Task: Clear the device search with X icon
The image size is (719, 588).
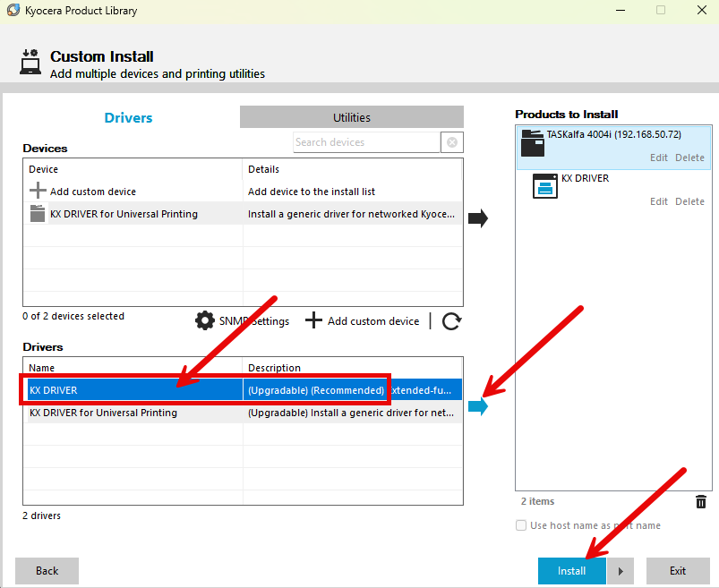Action: tap(451, 142)
